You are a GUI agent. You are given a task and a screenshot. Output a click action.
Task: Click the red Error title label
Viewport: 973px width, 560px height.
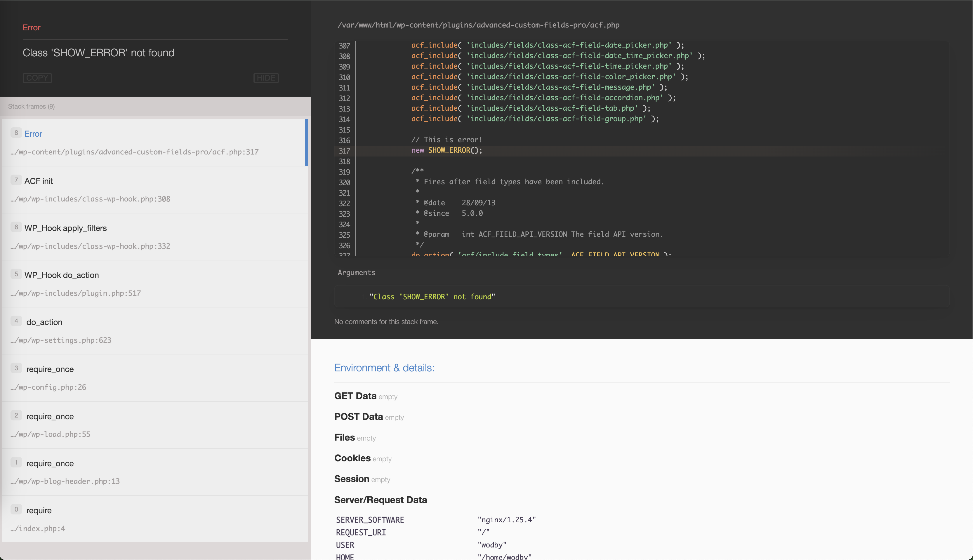(32, 27)
